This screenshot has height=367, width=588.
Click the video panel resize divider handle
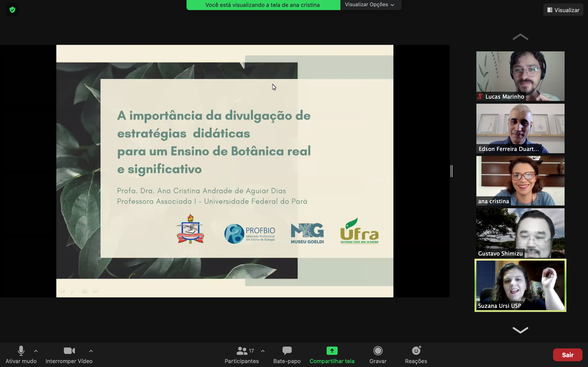tap(451, 171)
